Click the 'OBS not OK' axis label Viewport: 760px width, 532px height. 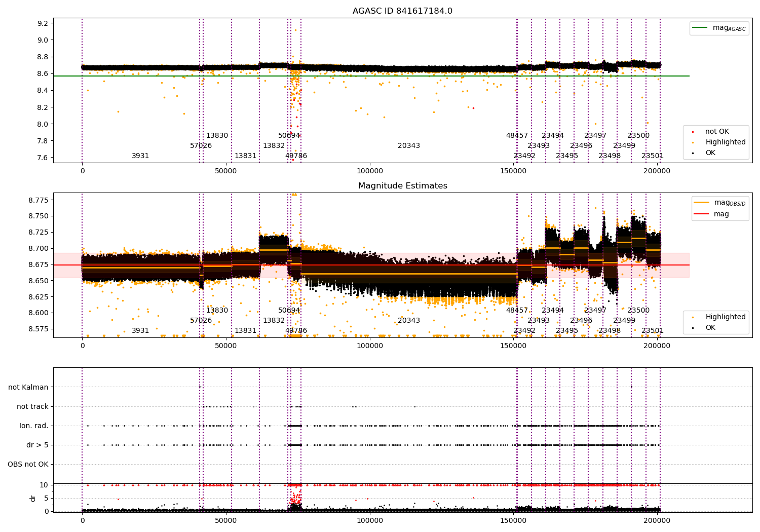(28, 464)
